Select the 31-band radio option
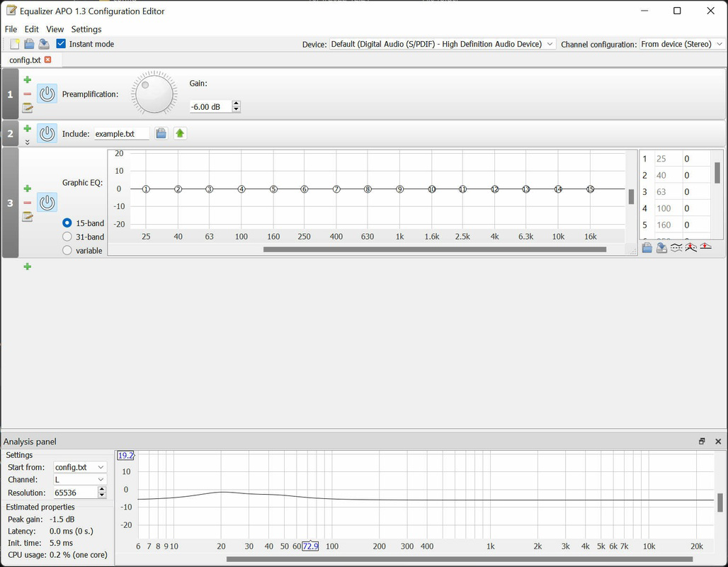The width and height of the screenshot is (728, 567). (x=67, y=237)
